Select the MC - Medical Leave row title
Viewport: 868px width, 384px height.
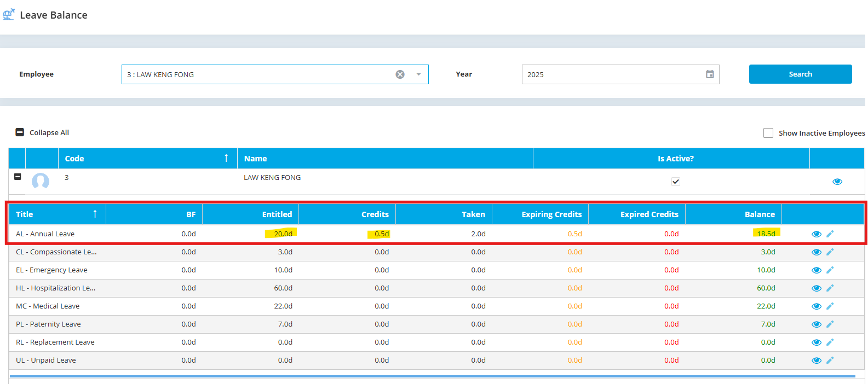(x=48, y=306)
